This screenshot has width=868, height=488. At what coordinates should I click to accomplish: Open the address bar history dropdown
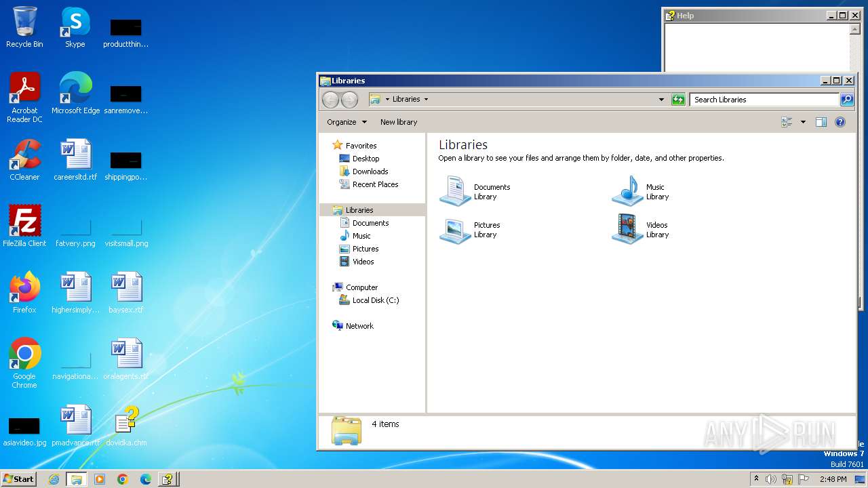click(x=661, y=100)
